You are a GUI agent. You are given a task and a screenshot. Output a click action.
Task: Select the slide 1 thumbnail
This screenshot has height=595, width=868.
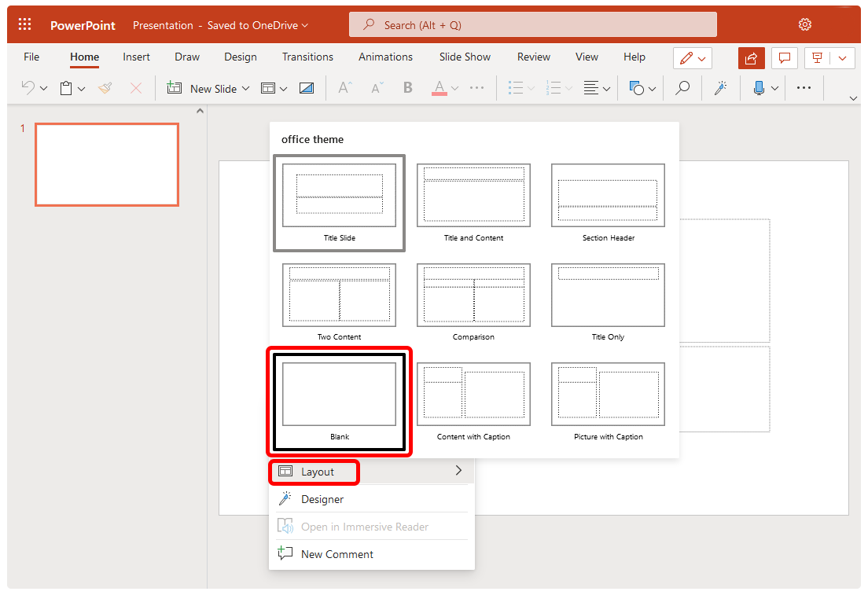(x=106, y=164)
